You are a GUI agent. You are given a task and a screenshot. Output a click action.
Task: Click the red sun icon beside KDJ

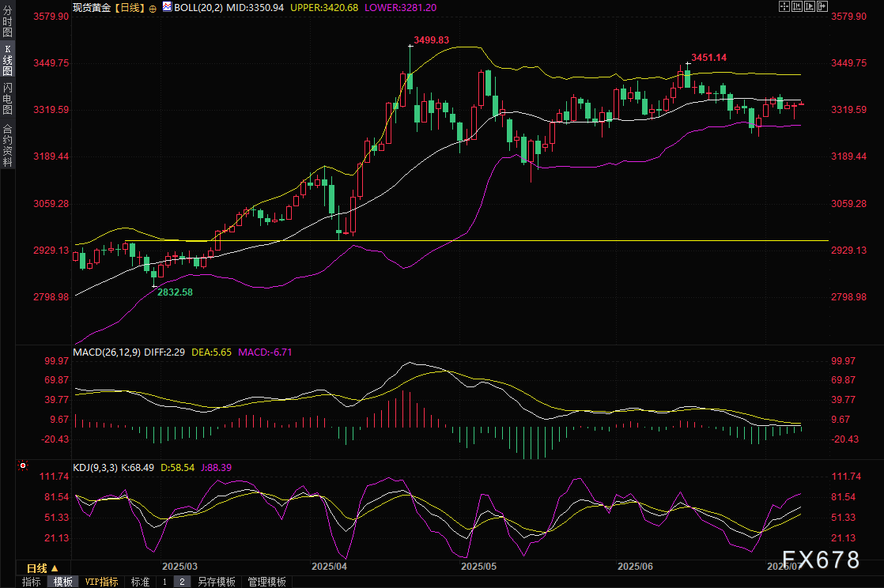pos(22,466)
